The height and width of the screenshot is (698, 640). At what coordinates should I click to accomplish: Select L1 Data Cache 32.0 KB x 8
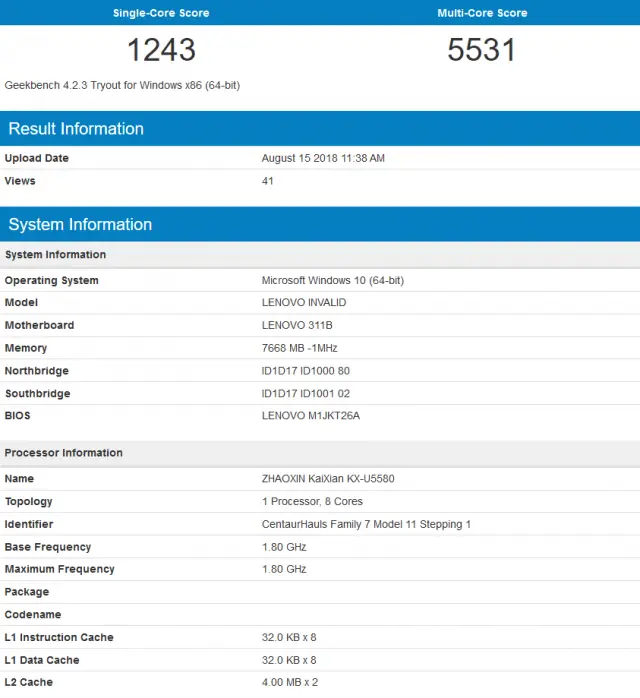[289, 660]
